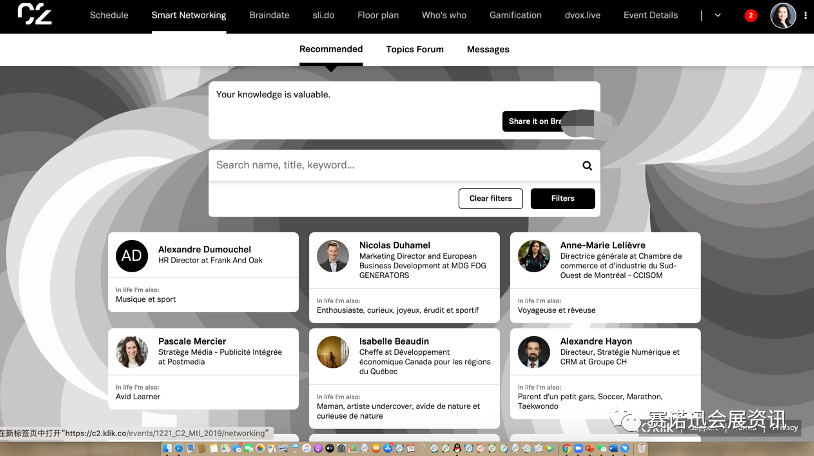Image resolution: width=814 pixels, height=456 pixels.
Task: Open Pascale Mercier's name link
Action: tap(192, 341)
